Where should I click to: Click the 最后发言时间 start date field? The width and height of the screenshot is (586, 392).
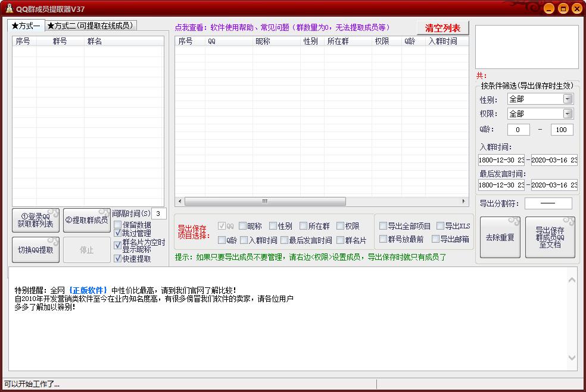pyautogui.click(x=501, y=185)
